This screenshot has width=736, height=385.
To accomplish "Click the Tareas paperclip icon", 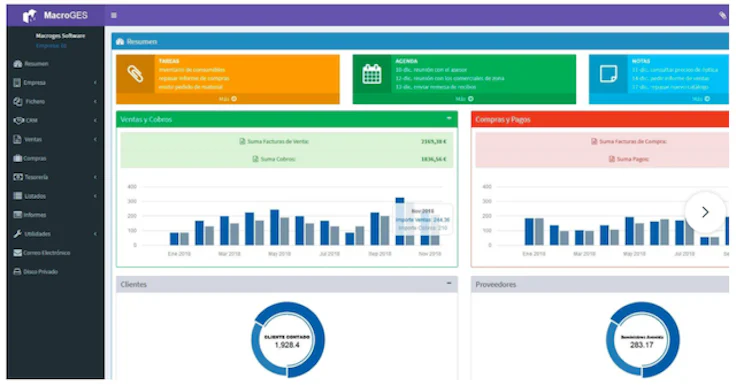I will (135, 74).
